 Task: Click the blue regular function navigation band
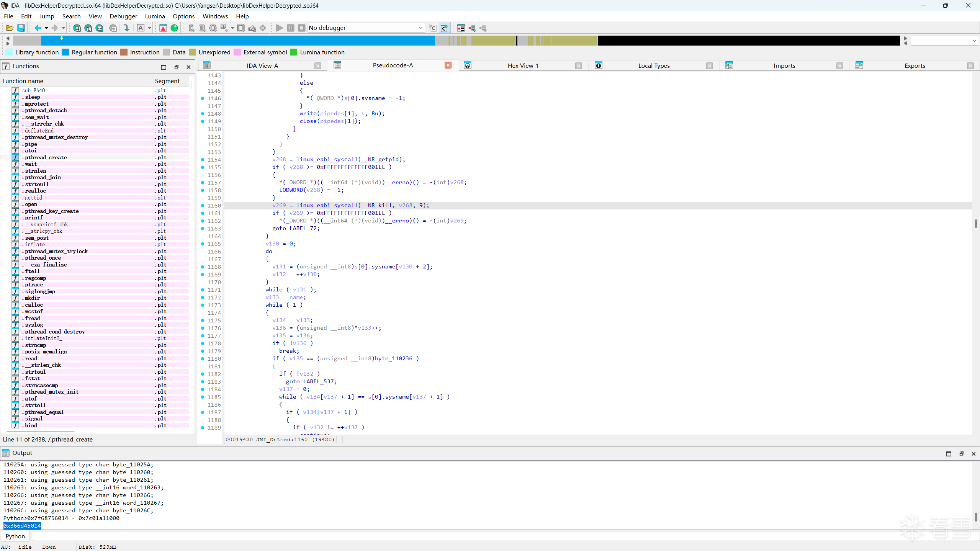(237, 41)
